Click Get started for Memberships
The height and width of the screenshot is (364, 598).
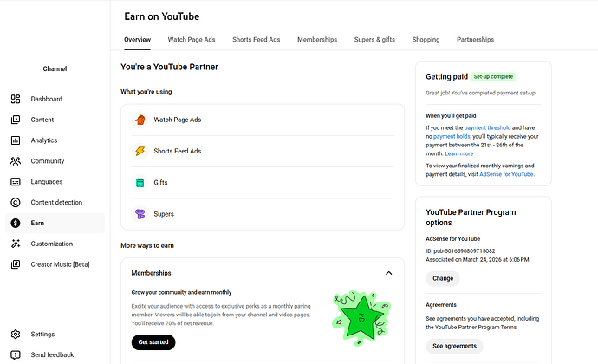coord(153,342)
